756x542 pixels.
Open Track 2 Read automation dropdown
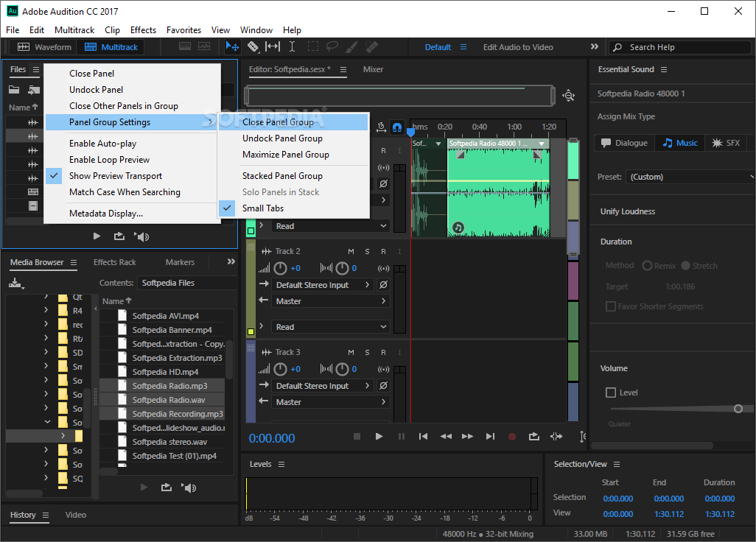330,327
